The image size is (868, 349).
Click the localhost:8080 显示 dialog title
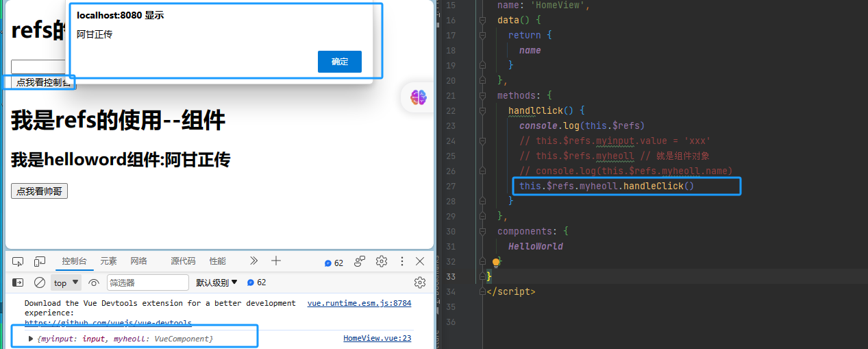(120, 15)
